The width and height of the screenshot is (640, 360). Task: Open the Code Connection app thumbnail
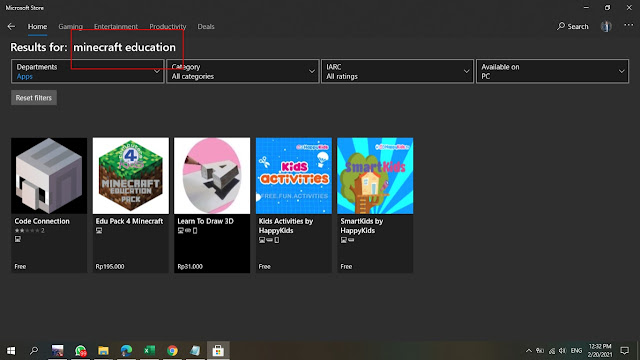[49, 176]
